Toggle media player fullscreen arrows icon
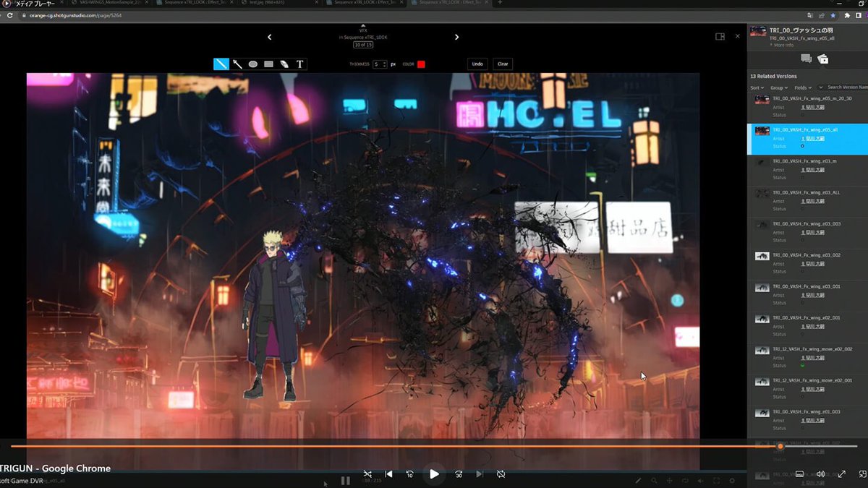 coord(842,474)
